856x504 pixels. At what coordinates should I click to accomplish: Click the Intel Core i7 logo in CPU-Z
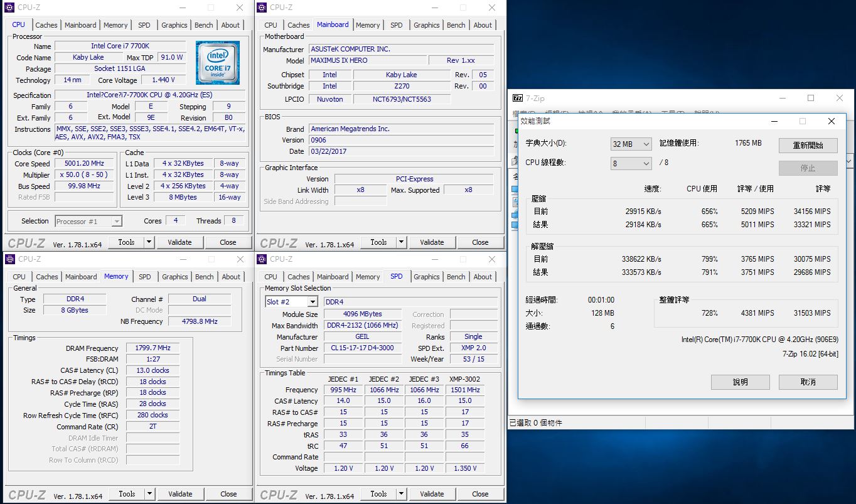[x=218, y=63]
